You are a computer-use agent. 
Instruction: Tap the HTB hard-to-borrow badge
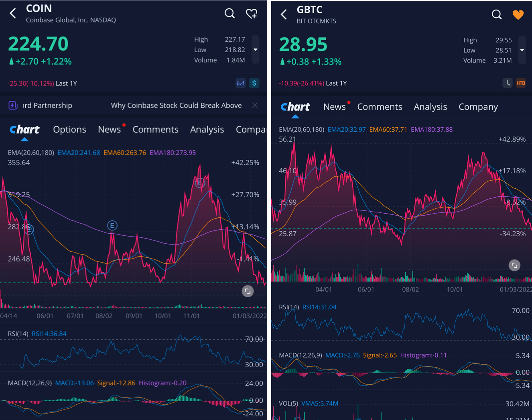521,83
